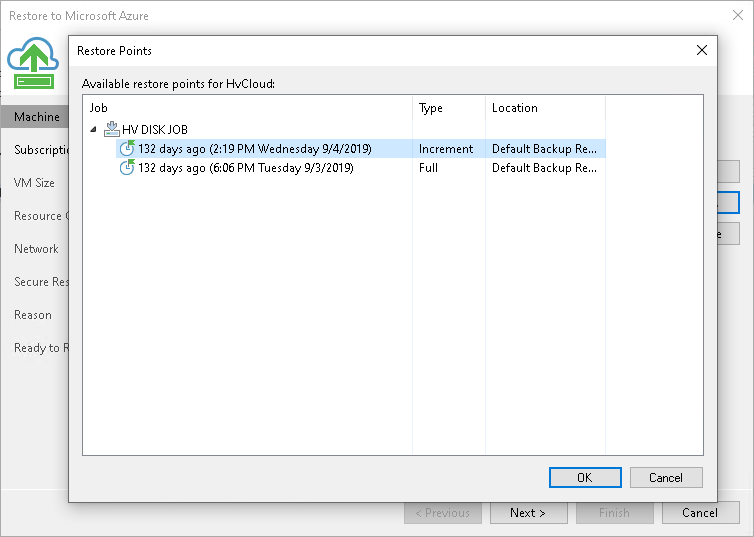Open the Reason wizard step
Image resolution: width=754 pixels, height=537 pixels.
click(x=33, y=315)
